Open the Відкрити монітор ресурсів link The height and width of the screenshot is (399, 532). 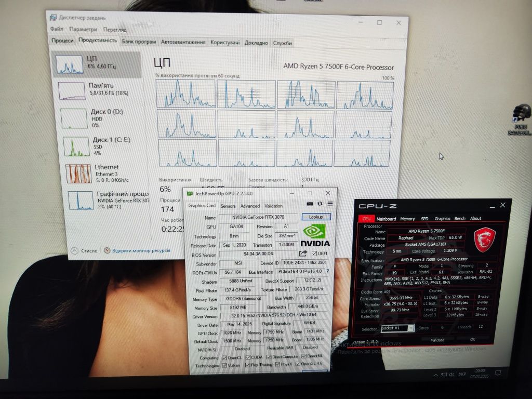(141, 250)
